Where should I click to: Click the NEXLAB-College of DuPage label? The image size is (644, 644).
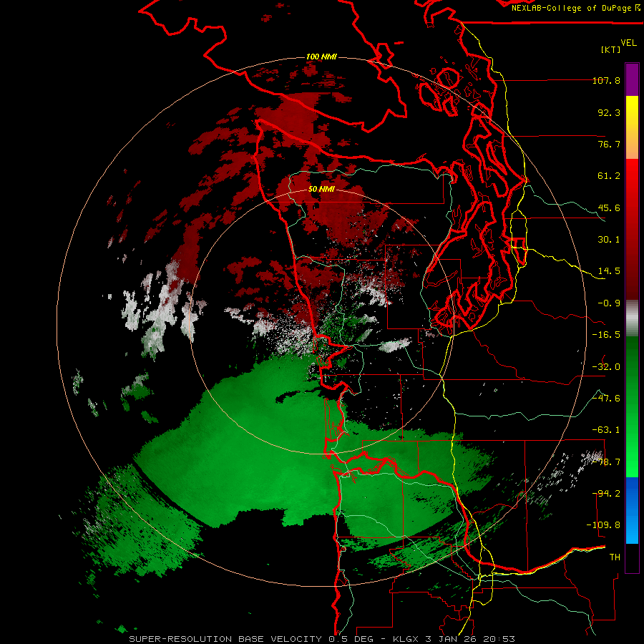click(x=575, y=8)
